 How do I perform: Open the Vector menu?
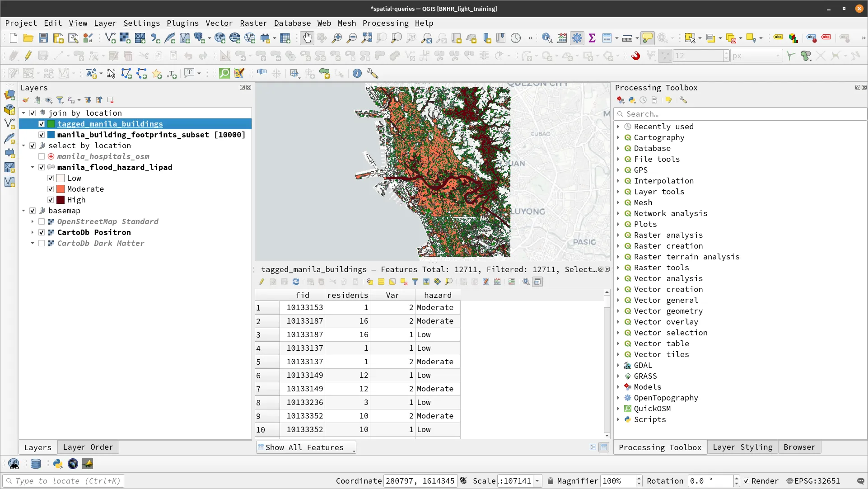pyautogui.click(x=219, y=23)
